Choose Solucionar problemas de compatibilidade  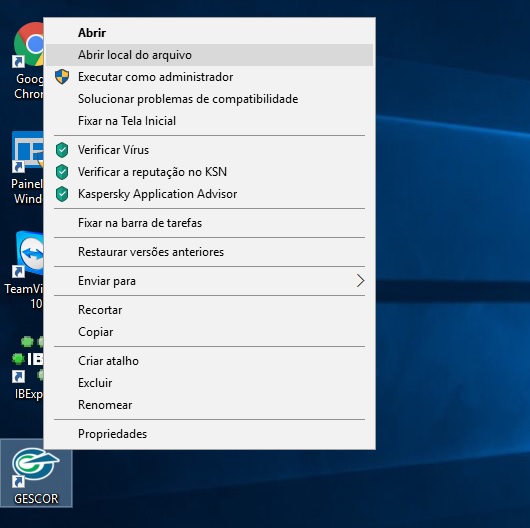click(209, 99)
